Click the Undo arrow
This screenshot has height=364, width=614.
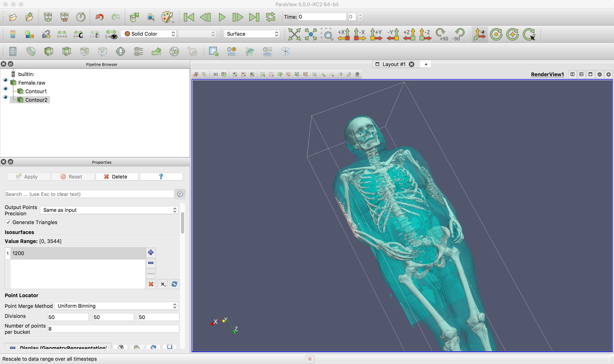[99, 17]
